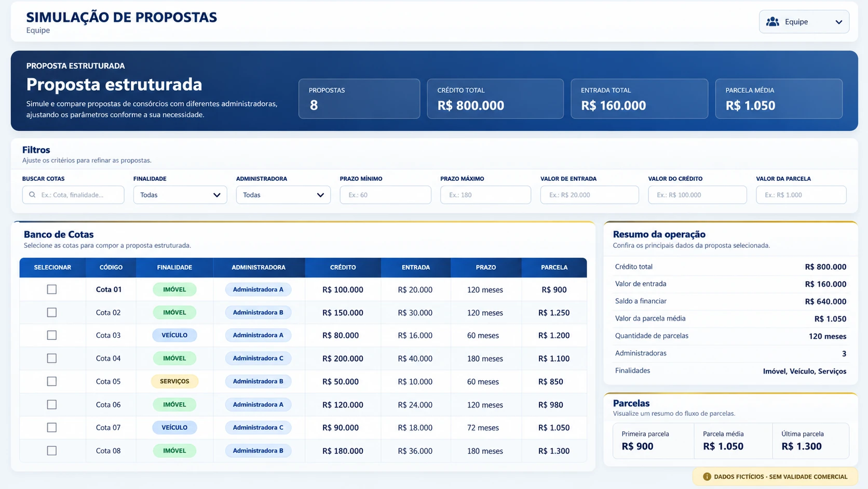Expand the Administradora dropdown
Screen dimensions: 868x489
(283, 195)
